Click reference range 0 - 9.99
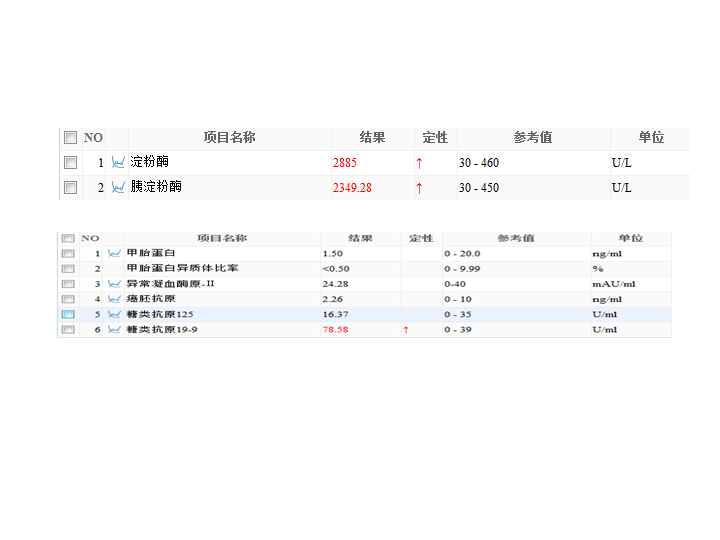The height and width of the screenshot is (540, 720). [462, 269]
